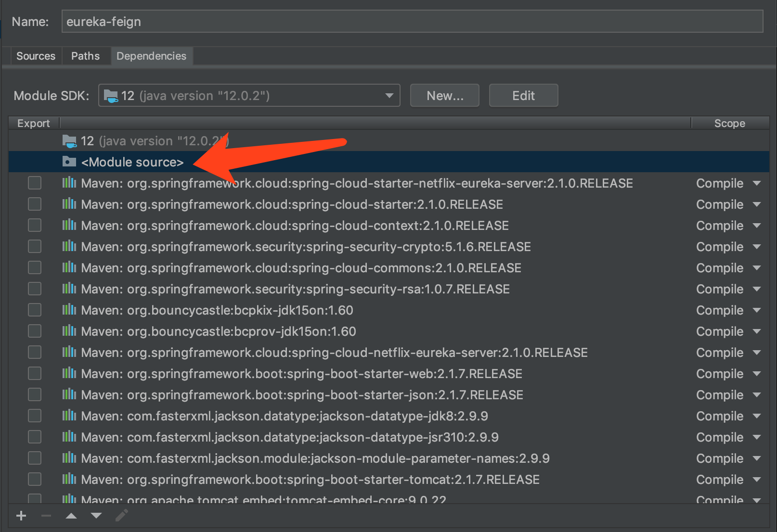777x532 pixels.
Task: Click the remove dependency minus icon
Action: (46, 515)
